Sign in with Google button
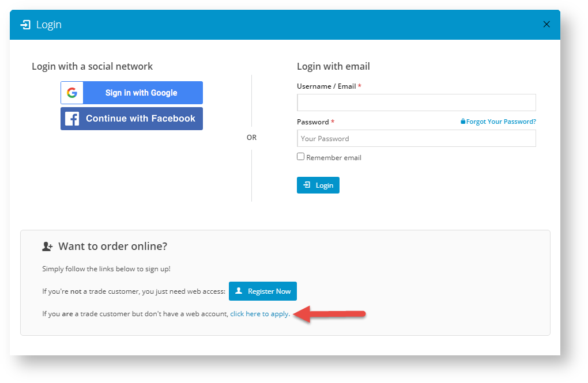 coord(131,93)
